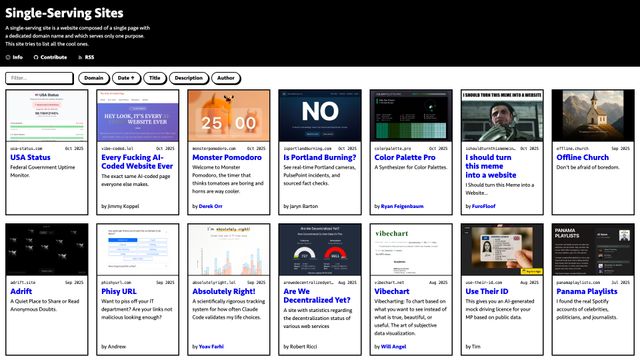Click the colorpalette.pro domain text
This screenshot has width=640, height=360.
click(393, 148)
